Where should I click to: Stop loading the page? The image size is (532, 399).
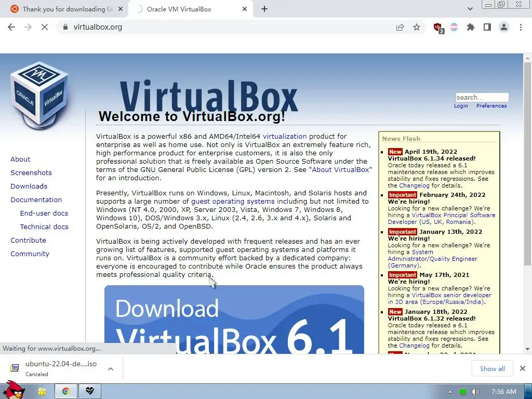coord(45,27)
